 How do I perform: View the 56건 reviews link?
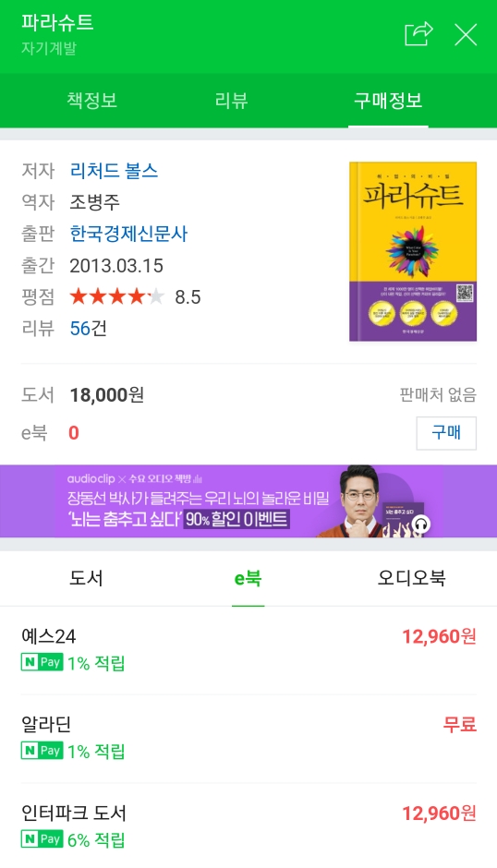click(x=88, y=328)
